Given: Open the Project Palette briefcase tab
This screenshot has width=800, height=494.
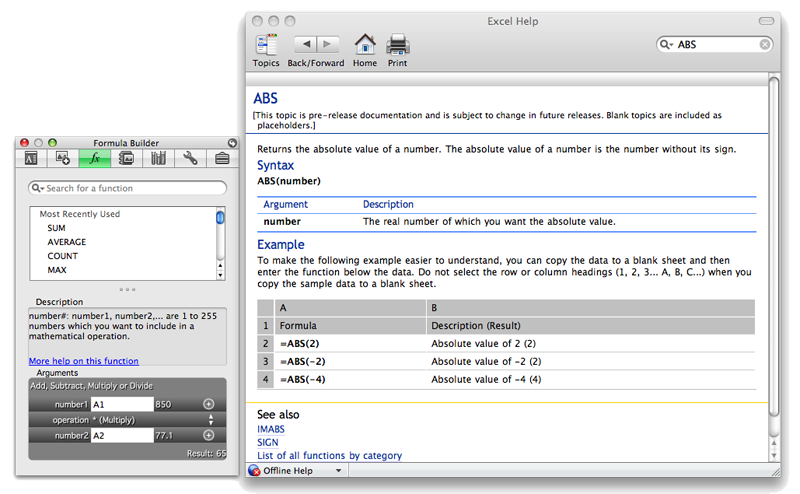Looking at the screenshot, I should point(222,158).
